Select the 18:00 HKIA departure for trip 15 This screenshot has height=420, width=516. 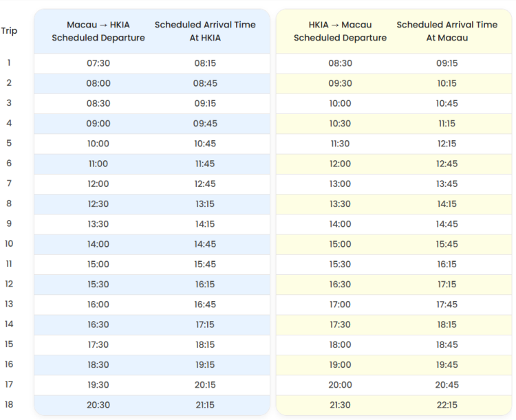coord(340,344)
